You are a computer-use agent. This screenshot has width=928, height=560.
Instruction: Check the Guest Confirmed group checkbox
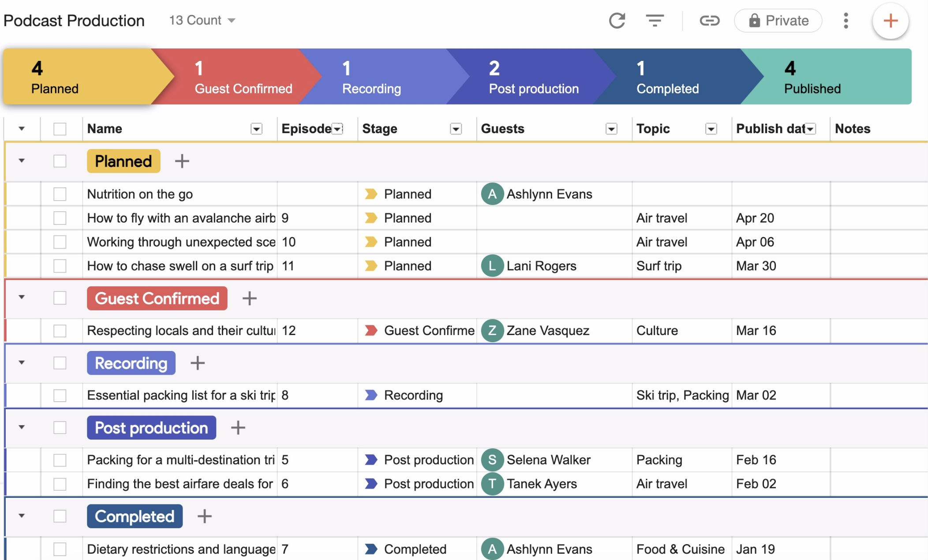(60, 298)
